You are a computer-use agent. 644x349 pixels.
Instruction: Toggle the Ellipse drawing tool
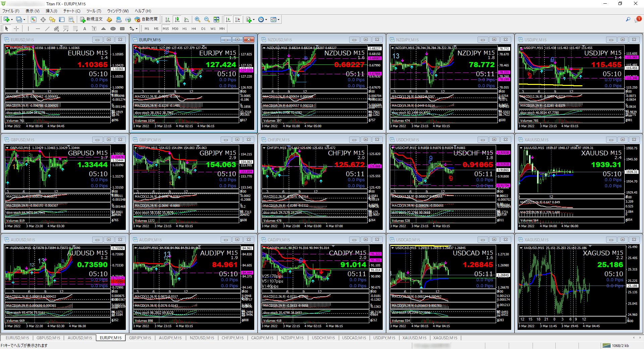113,29
